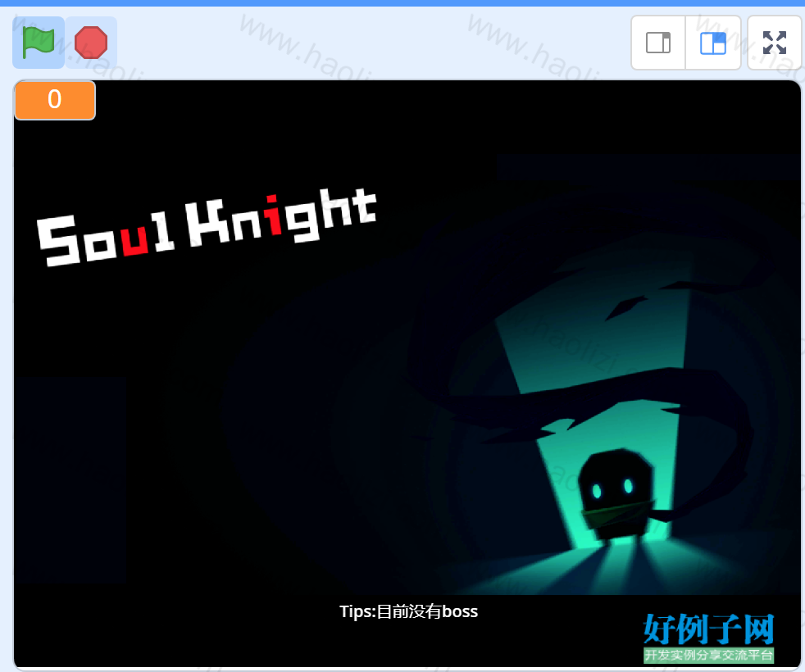Select the orange variable monitor showing 0
Screen dimensions: 805x672
[x=55, y=100]
